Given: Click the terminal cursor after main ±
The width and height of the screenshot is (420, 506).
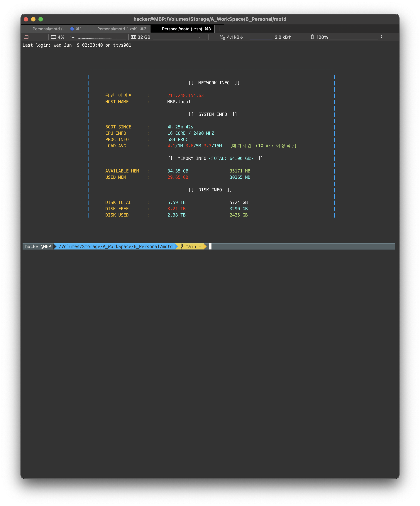Looking at the screenshot, I should (x=210, y=246).
